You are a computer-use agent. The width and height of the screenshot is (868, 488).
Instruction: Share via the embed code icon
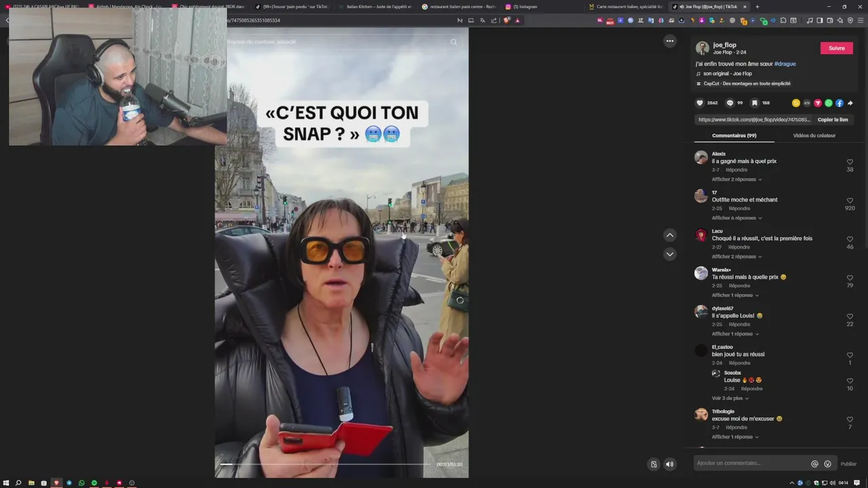pos(807,103)
